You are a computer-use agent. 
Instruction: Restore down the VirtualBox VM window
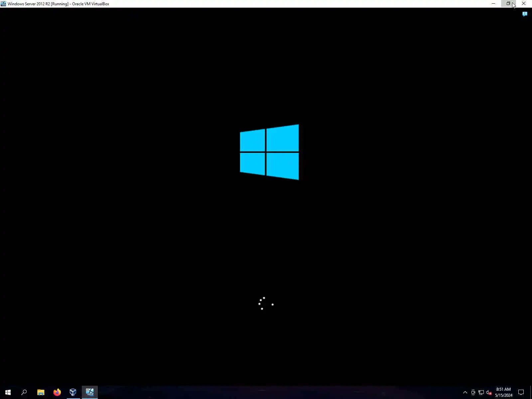tap(508, 4)
